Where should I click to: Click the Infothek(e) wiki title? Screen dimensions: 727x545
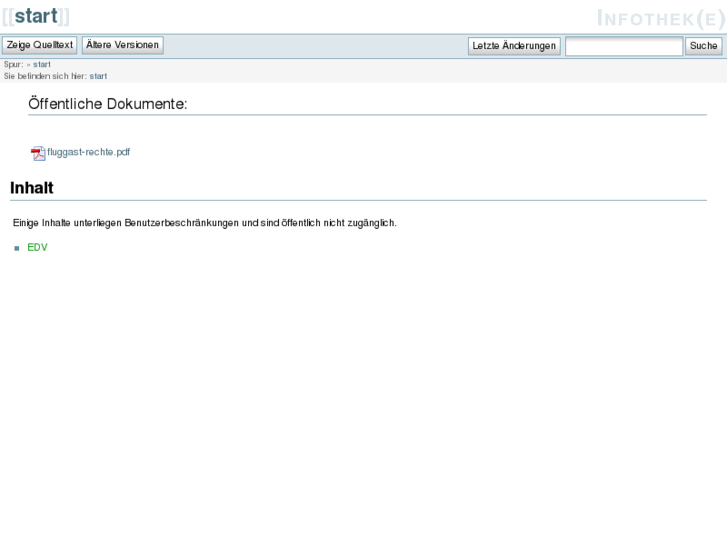pos(661,19)
